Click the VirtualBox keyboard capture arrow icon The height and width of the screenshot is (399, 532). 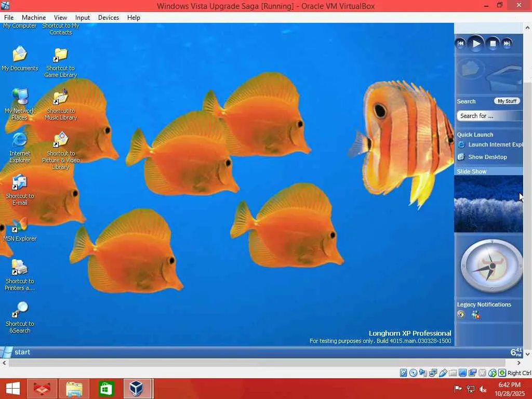pos(502,373)
